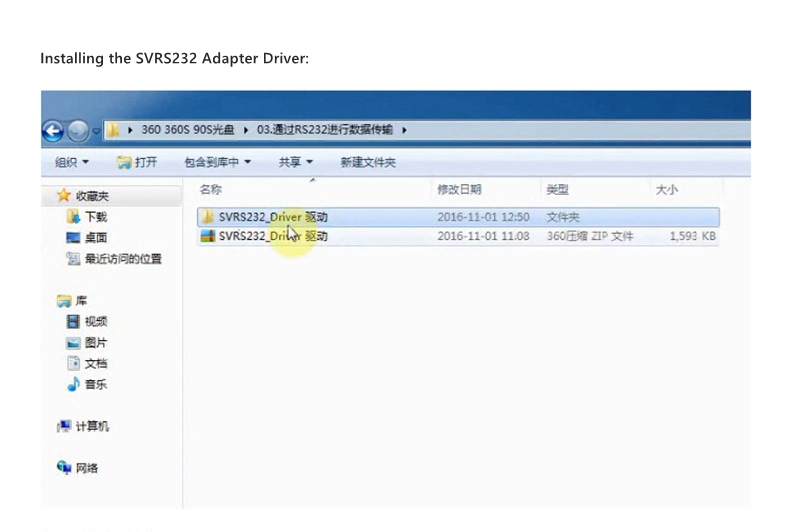Expand the arrow after '03.通过RS232进行数据传输'
Image resolution: width=790 pixels, height=532 pixels.
coord(404,130)
